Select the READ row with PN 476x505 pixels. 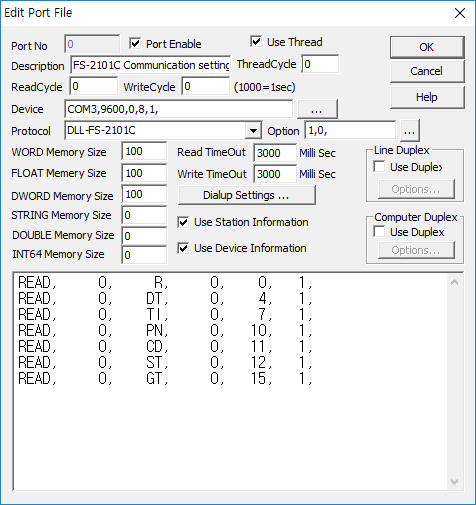165,330
